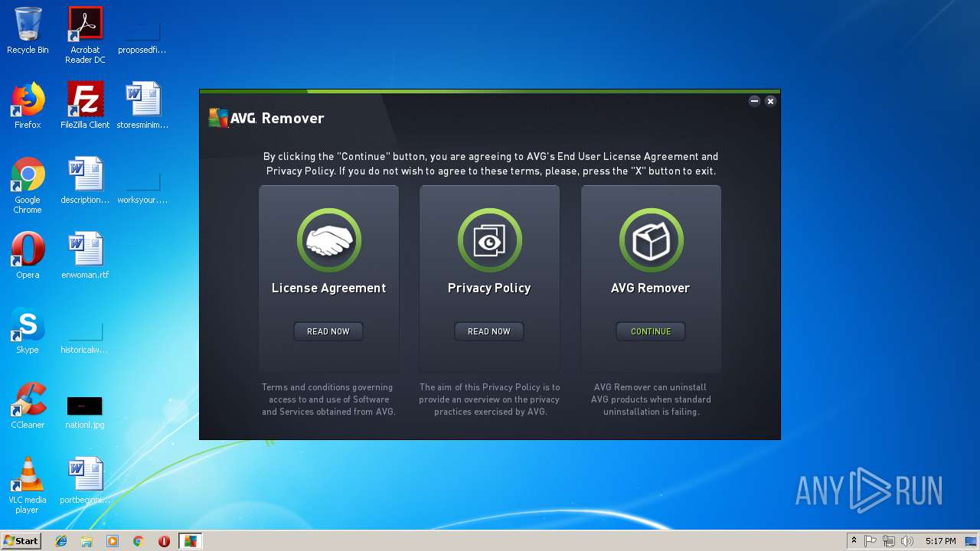Click the 'Privacy Policy' heading text
The height and width of the screenshot is (551, 980).
(489, 288)
